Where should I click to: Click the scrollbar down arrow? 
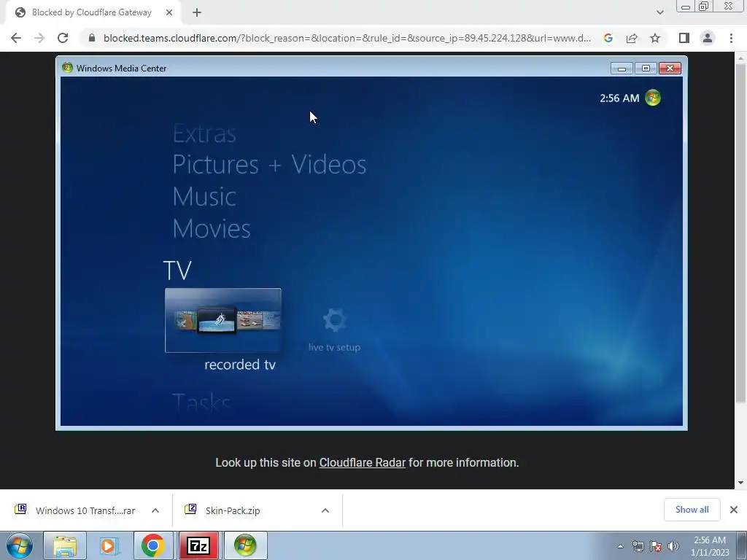tap(740, 483)
